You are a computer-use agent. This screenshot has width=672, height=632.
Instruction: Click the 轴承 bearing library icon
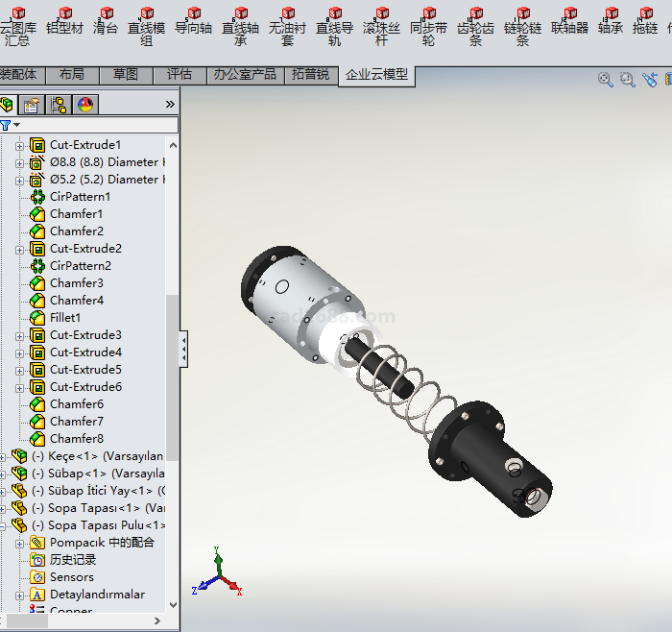pos(611,20)
